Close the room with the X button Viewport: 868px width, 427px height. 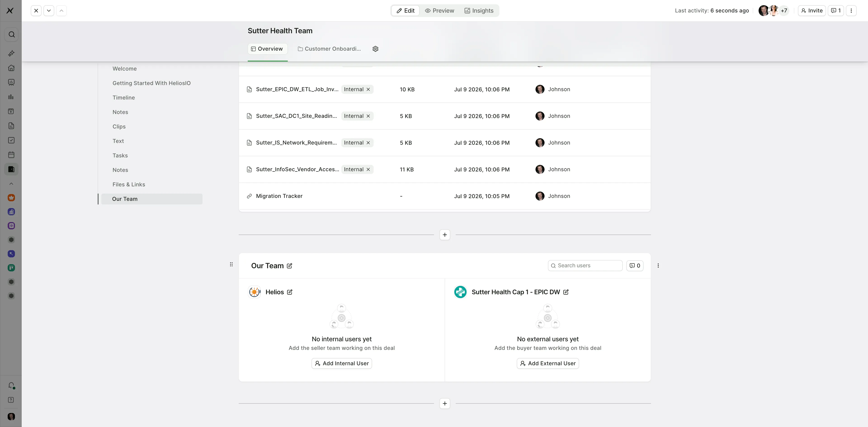tap(36, 10)
